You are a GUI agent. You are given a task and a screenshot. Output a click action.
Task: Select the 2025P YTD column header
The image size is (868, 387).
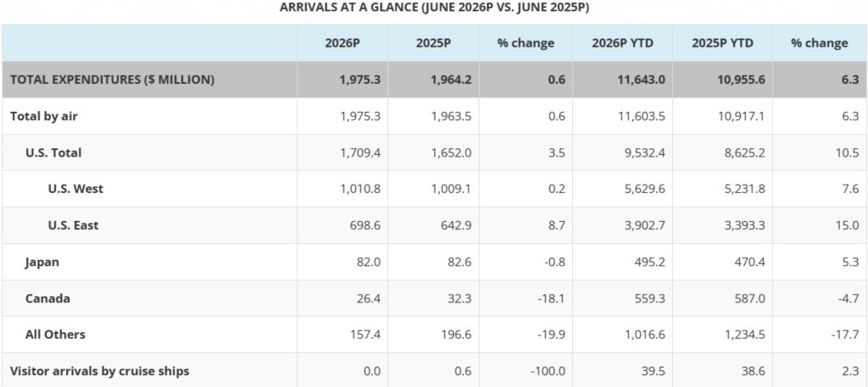click(x=722, y=43)
